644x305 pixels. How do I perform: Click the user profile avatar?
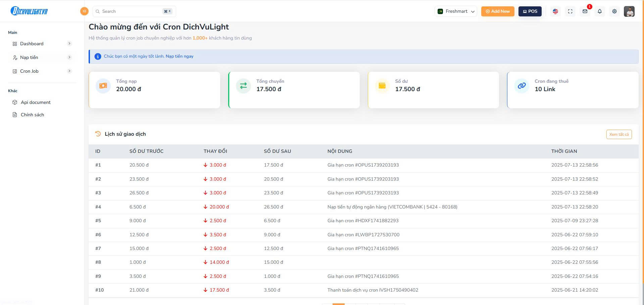coord(629,11)
